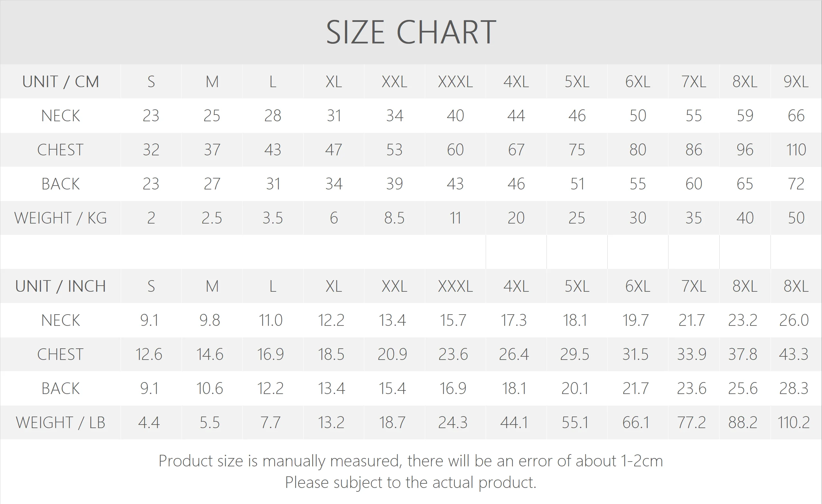Click the 28.3 inch back value
Viewport: 822px width, 504px height.
(794, 388)
